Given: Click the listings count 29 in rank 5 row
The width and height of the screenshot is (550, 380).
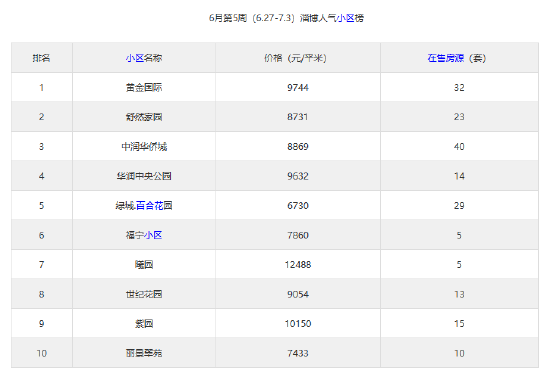Looking at the screenshot, I should pyautogui.click(x=459, y=206).
